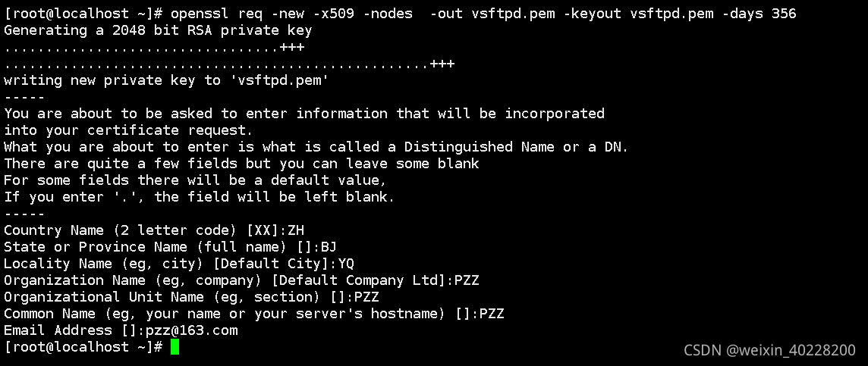
Task: Click the Common Name value PZZ
Action: point(492,314)
